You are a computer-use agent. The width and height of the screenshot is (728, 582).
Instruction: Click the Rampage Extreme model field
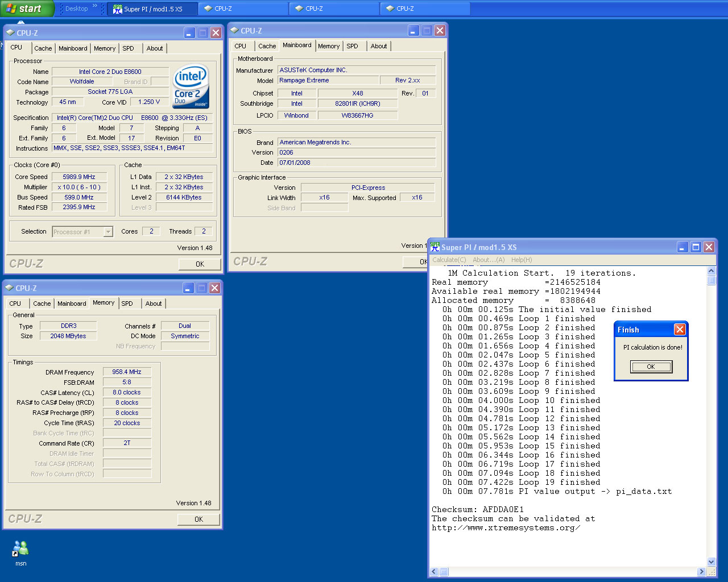(x=328, y=81)
